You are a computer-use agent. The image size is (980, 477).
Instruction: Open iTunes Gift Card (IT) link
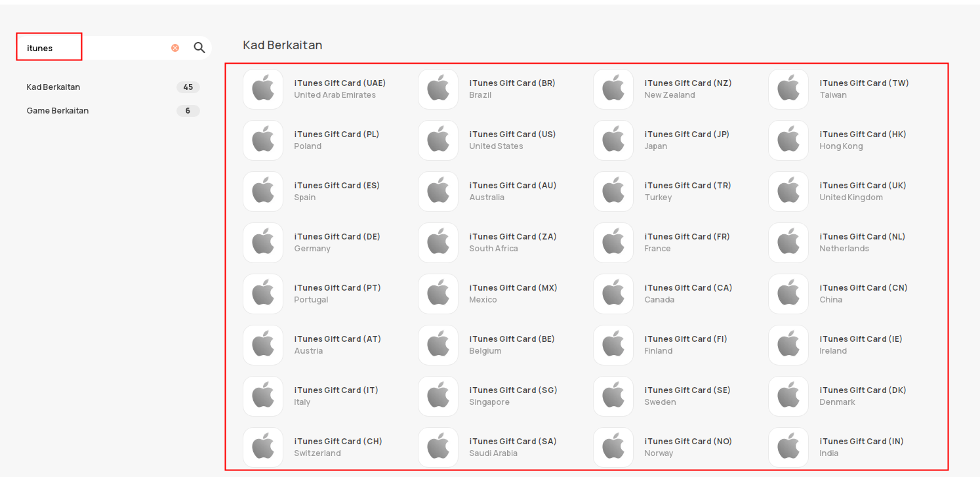337,390
